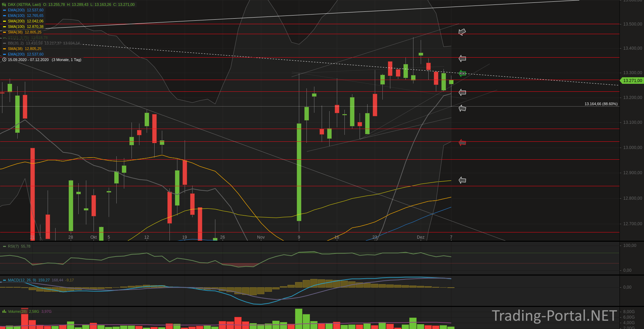Click the green current price tag 13.271,00
644x329 pixels.
pos(632,80)
